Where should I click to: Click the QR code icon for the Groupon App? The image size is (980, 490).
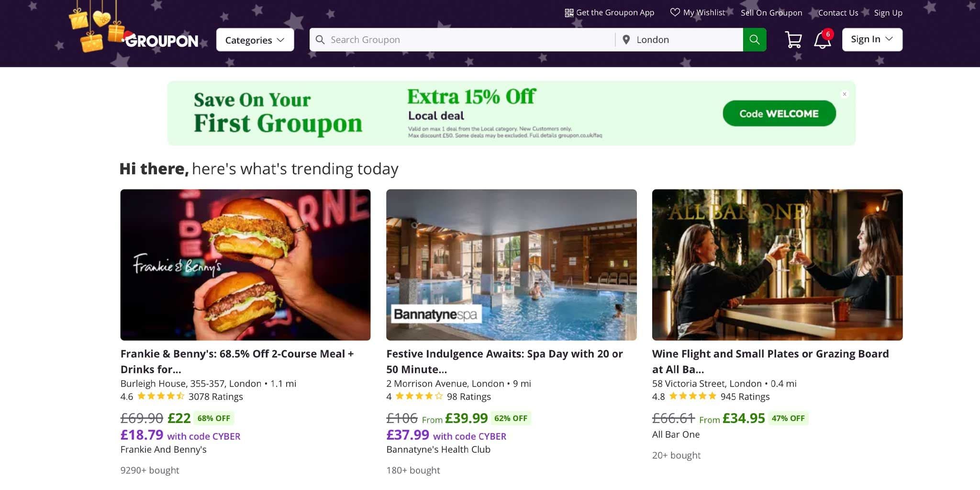click(x=569, y=12)
